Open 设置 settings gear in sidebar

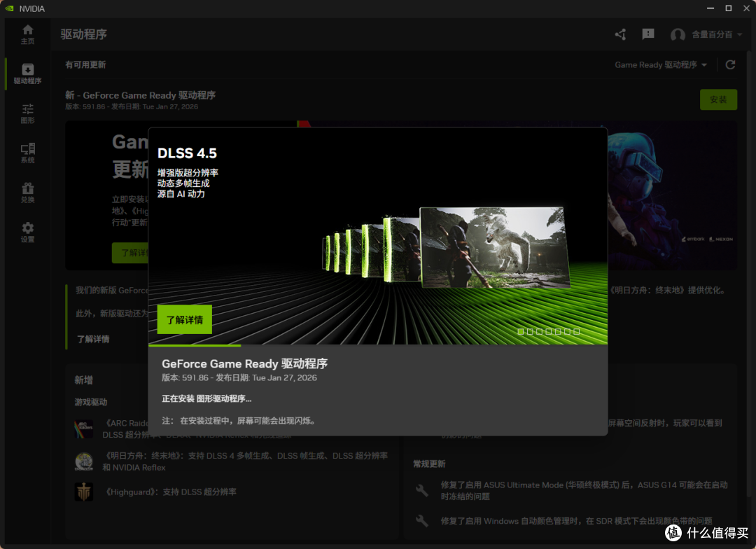(27, 232)
